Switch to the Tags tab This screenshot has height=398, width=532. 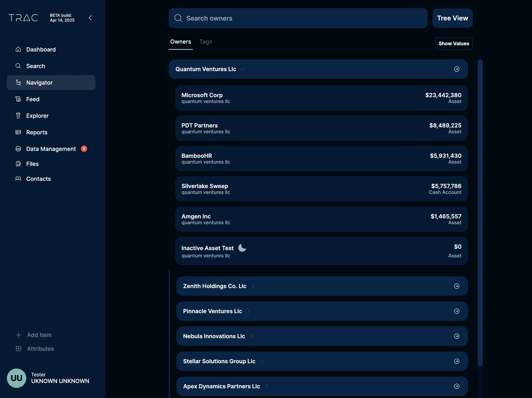[205, 42]
